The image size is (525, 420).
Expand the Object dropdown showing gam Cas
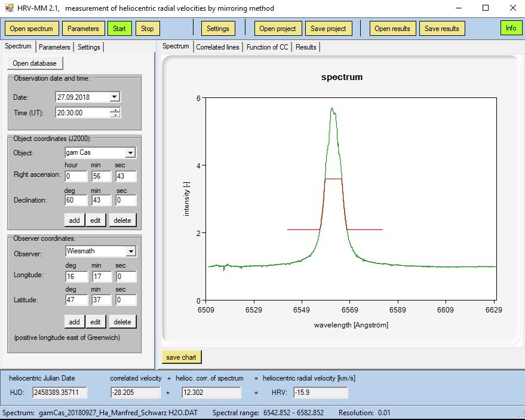point(130,153)
